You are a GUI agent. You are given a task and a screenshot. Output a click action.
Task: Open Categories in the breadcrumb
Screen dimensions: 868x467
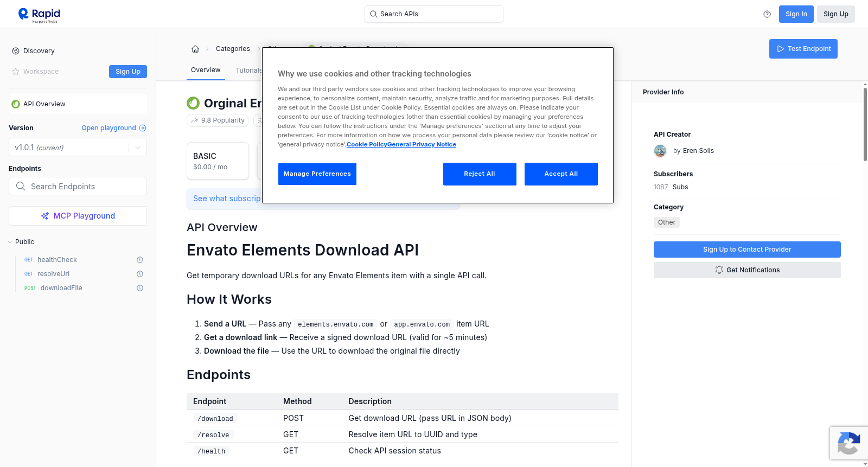233,49
